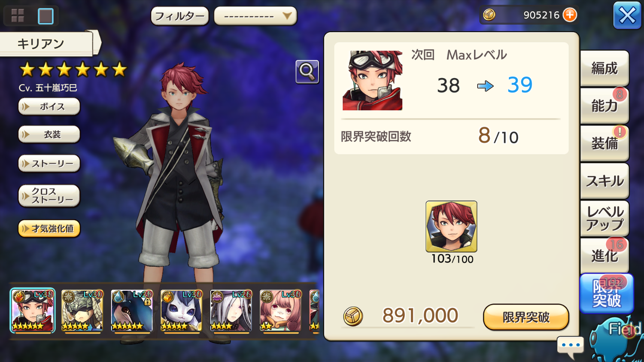
Task: Open the 才気強化値 button
Action: tap(49, 228)
